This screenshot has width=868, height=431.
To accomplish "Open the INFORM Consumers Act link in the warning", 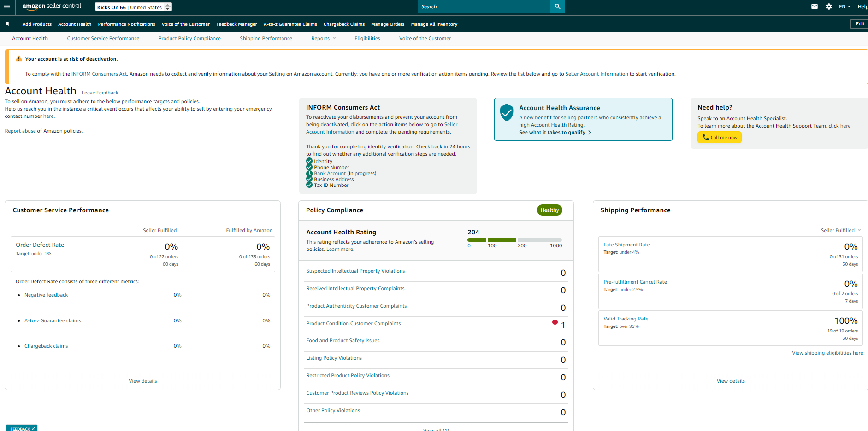I will pyautogui.click(x=99, y=74).
